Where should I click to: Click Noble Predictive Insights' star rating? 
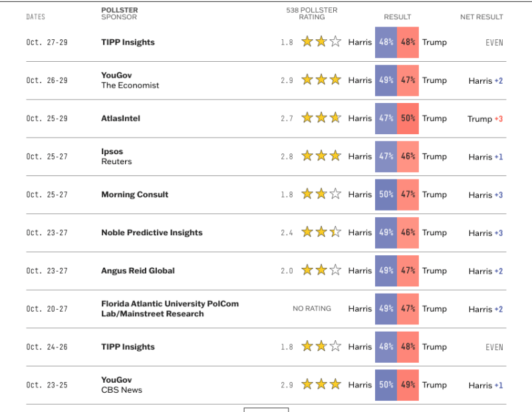321,233
